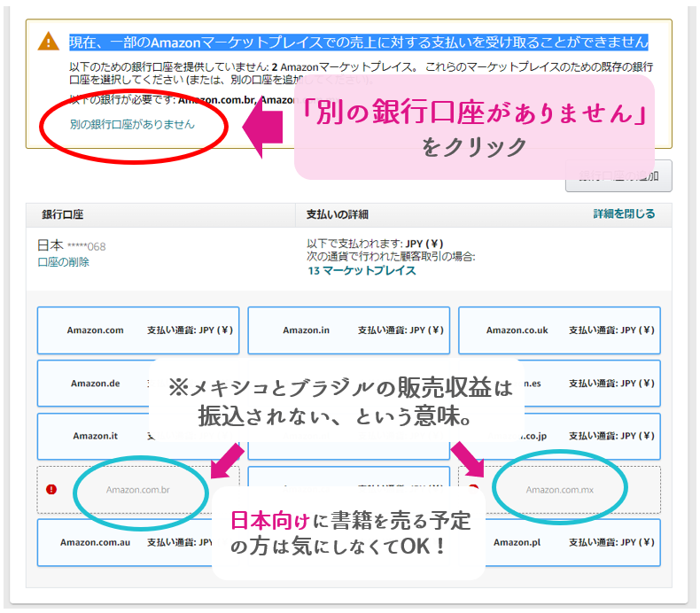Click the 別の銀行口座がありません link
The width and height of the screenshot is (700, 613).
pyautogui.click(x=132, y=124)
